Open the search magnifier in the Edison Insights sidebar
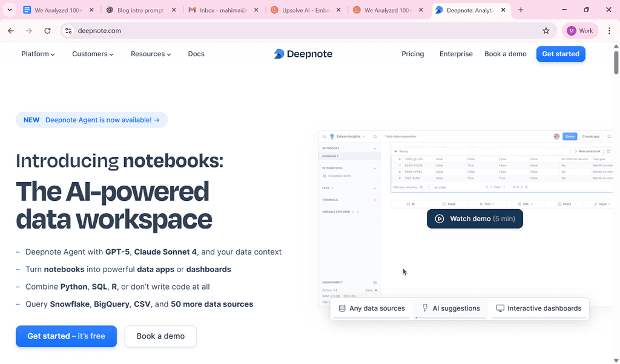The height and width of the screenshot is (364, 620). [375, 135]
